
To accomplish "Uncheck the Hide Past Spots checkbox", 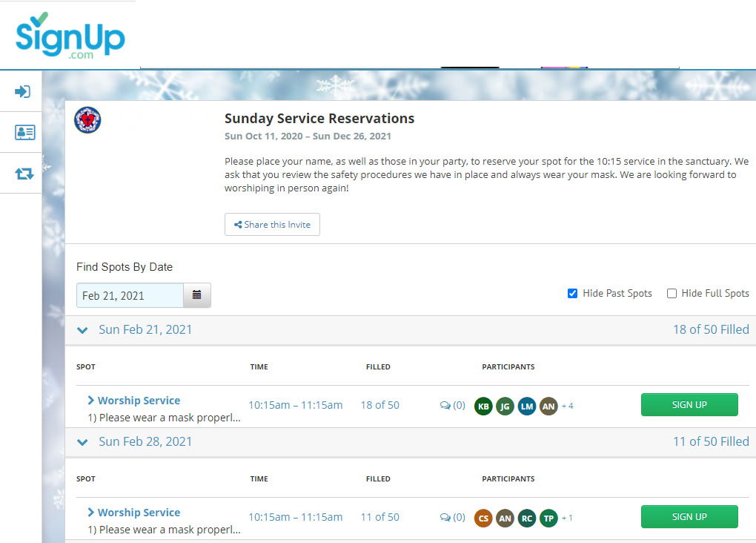I will coord(572,294).
